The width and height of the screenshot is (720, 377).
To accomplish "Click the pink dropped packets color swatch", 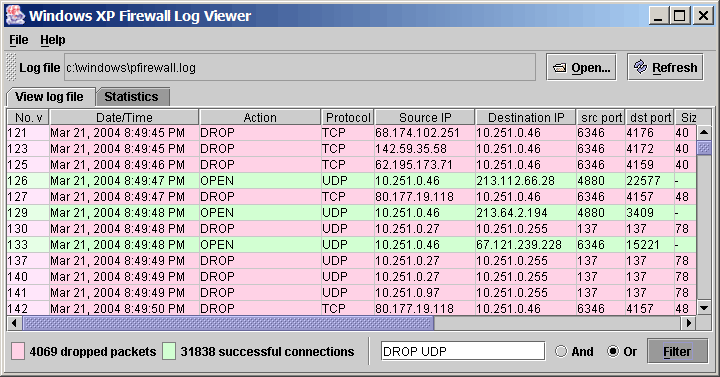I will click(x=18, y=351).
